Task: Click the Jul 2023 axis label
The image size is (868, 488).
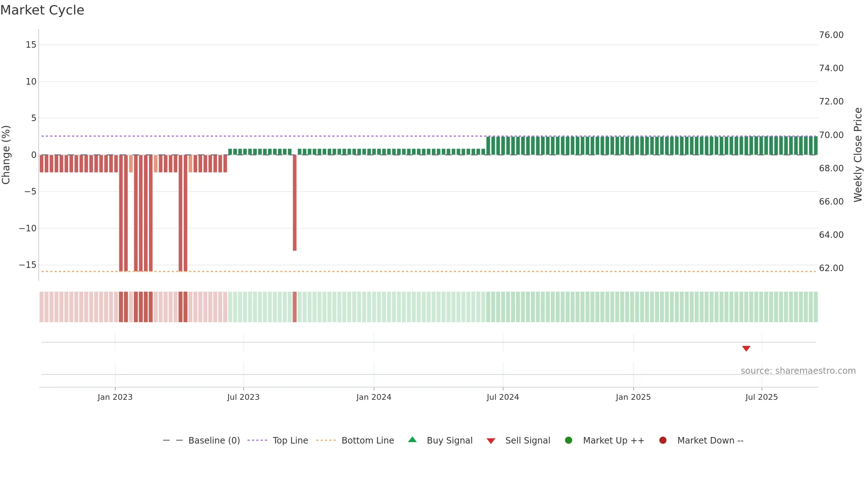Action: point(243,397)
